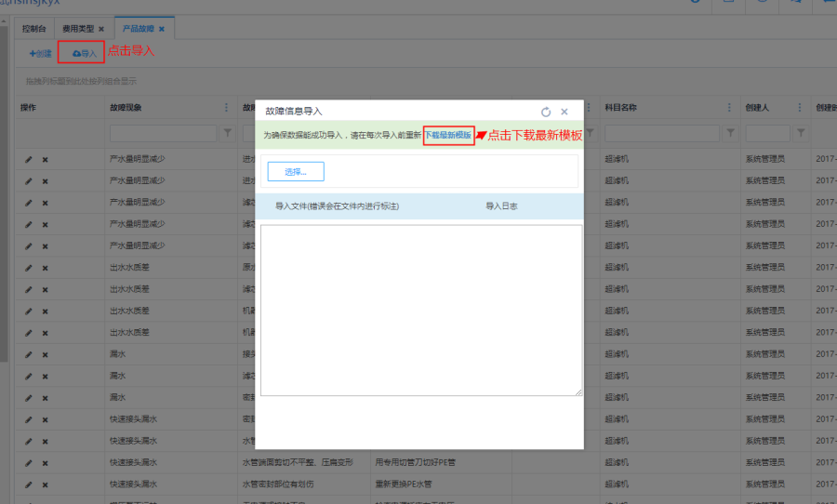Image resolution: width=837 pixels, height=504 pixels.
Task: Click the filter funnel icon under 故障现象 column
Action: pyautogui.click(x=228, y=134)
